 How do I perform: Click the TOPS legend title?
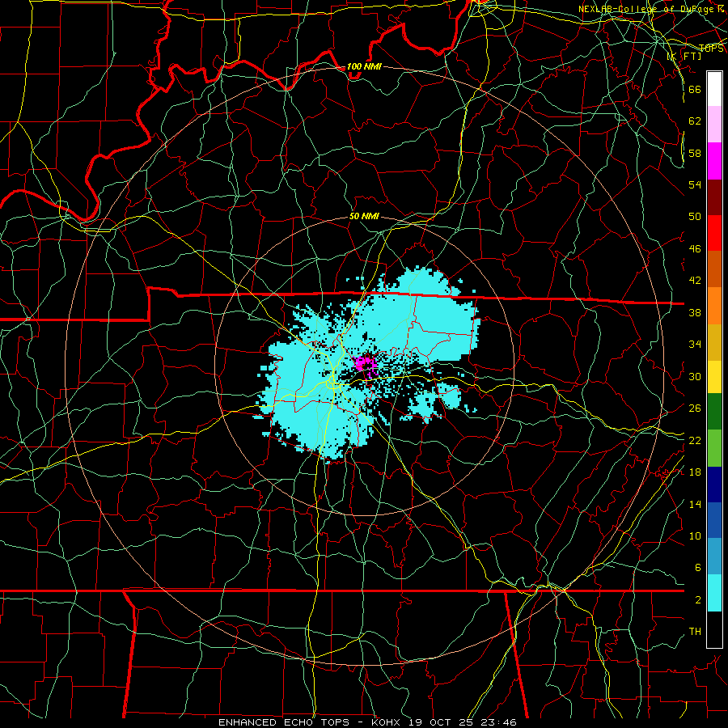(711, 48)
